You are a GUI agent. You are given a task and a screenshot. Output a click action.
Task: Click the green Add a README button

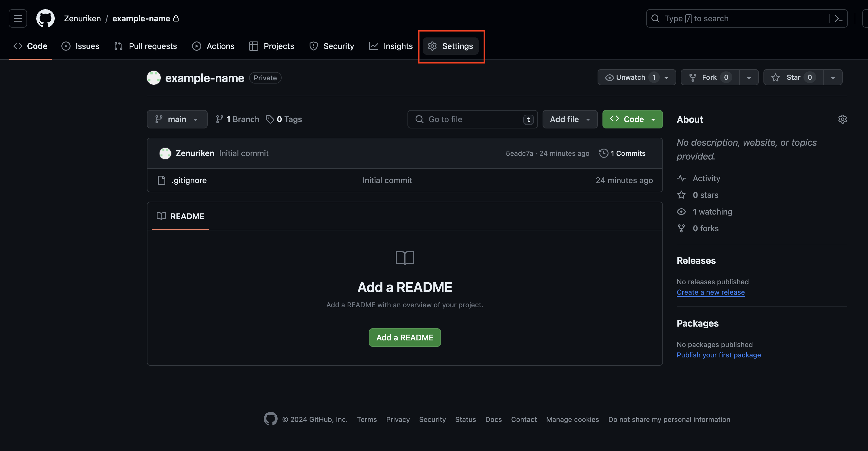tap(405, 338)
